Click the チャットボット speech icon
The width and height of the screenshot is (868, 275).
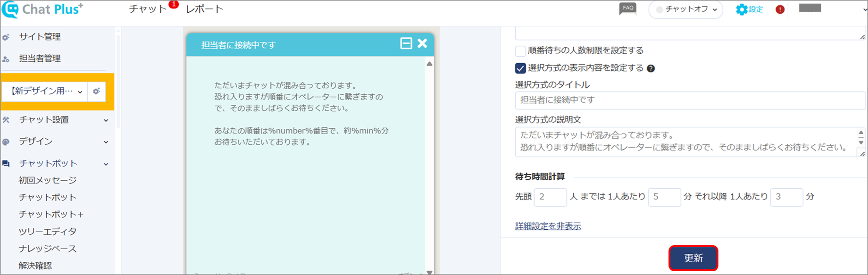6,164
